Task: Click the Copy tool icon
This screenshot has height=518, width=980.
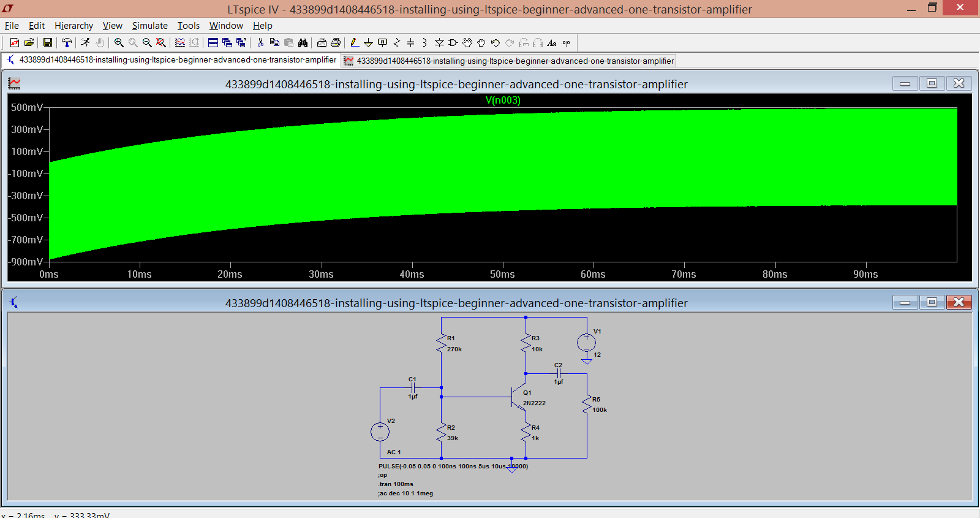Action: [274, 43]
